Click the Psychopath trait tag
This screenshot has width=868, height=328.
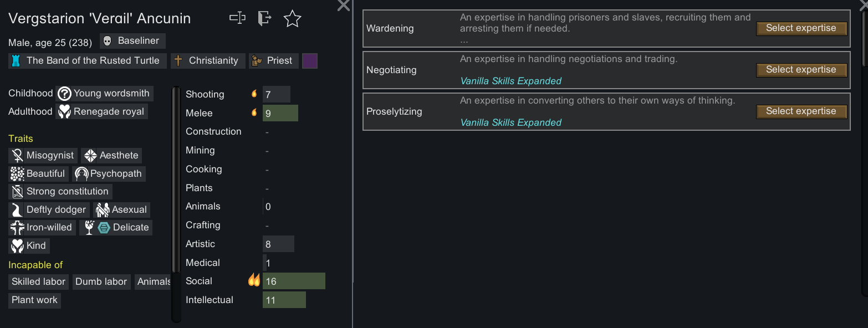point(109,174)
